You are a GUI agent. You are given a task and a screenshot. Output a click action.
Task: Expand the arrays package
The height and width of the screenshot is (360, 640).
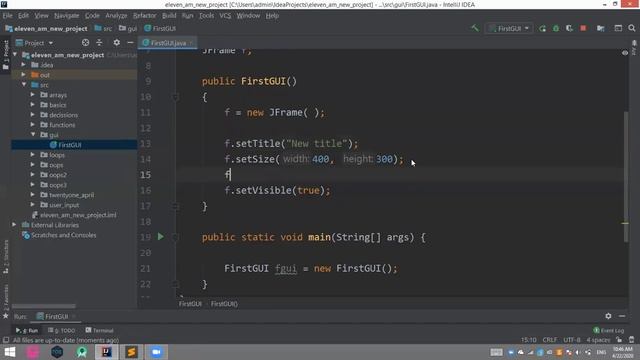click(33, 95)
